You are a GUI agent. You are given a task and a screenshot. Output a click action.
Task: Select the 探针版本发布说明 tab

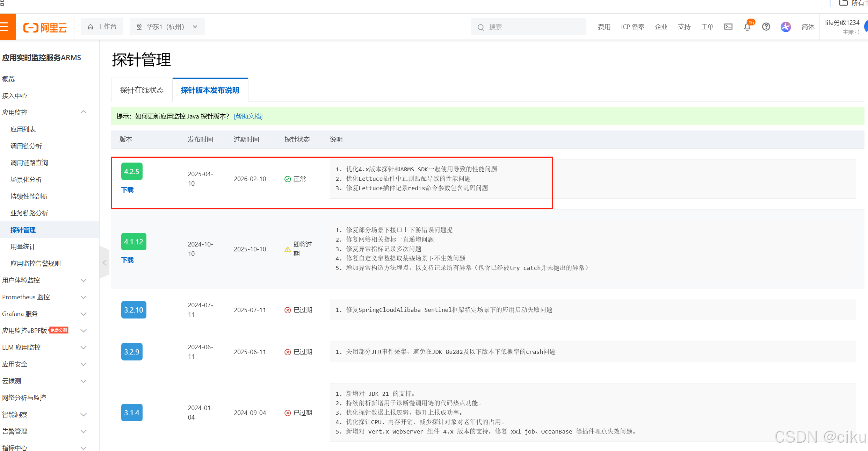click(x=210, y=90)
